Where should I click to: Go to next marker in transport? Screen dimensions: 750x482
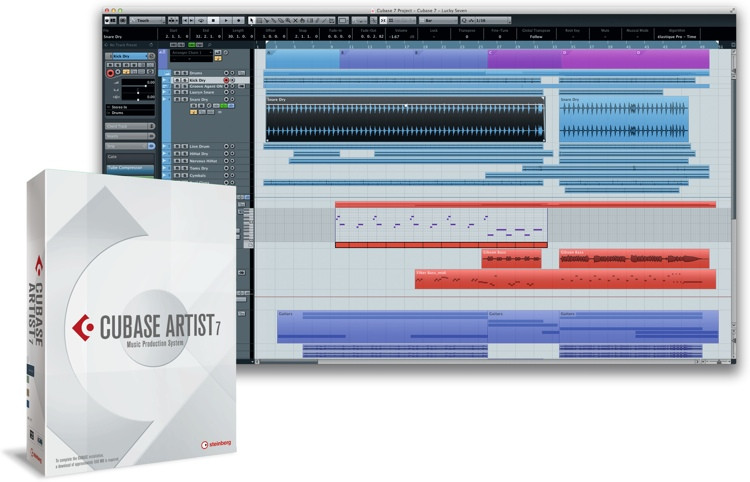pos(192,21)
